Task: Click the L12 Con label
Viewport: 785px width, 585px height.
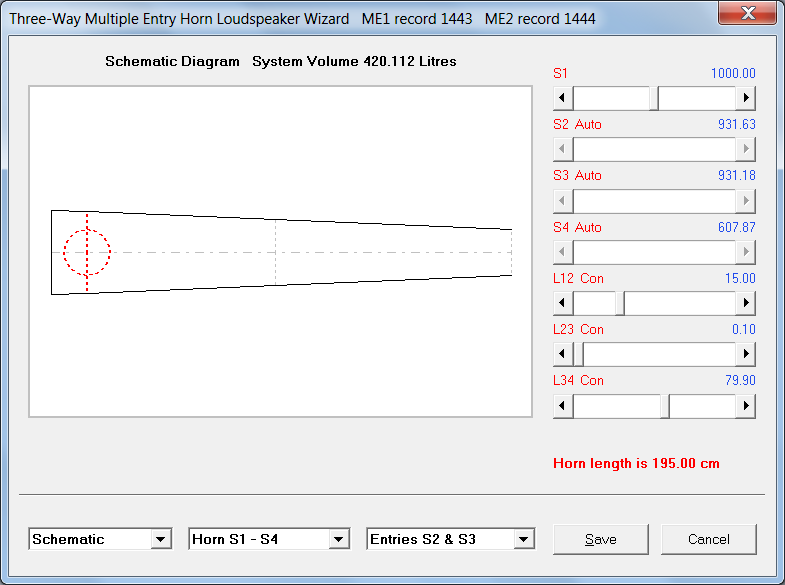Action: pos(578,278)
